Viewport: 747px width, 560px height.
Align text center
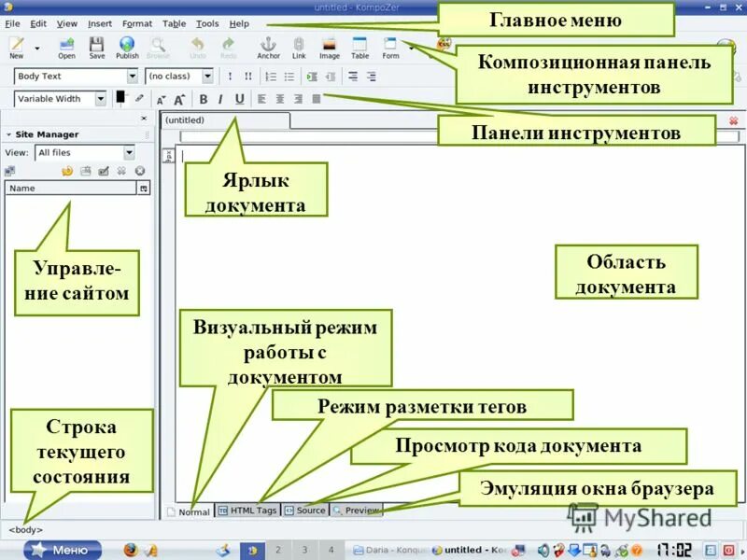pyautogui.click(x=280, y=99)
